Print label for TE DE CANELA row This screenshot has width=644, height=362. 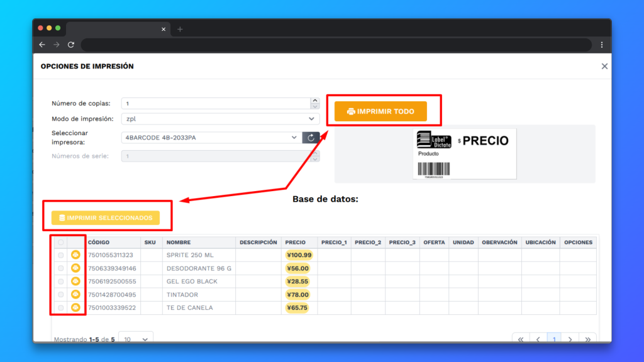[x=75, y=307]
